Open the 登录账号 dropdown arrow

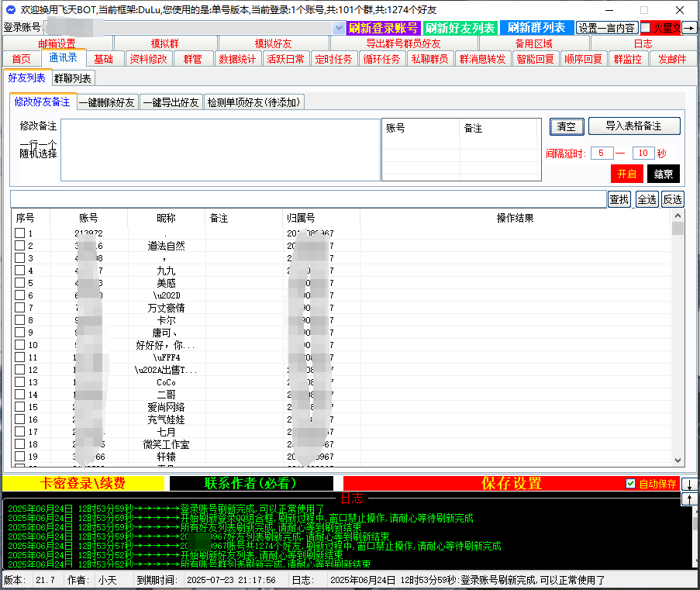point(339,28)
